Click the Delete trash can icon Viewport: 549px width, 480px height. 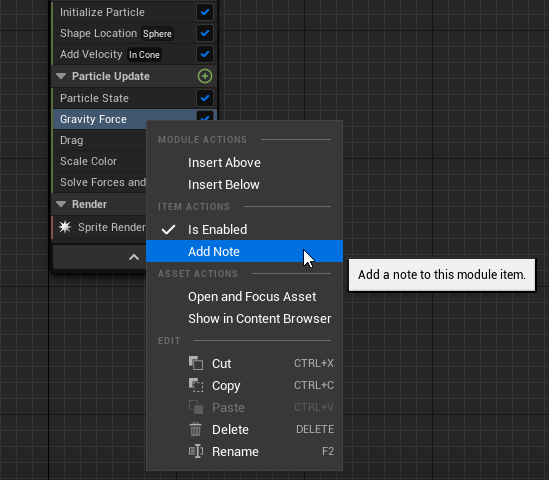click(x=196, y=429)
